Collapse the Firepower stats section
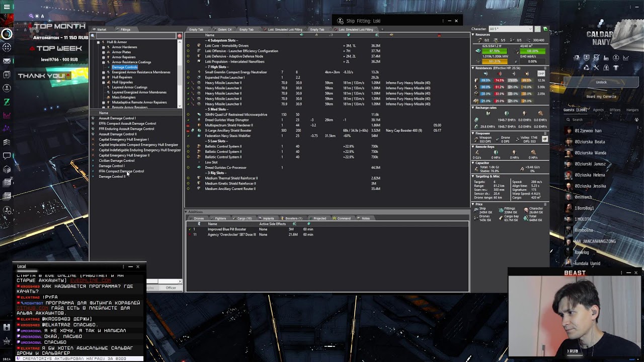 (473, 133)
